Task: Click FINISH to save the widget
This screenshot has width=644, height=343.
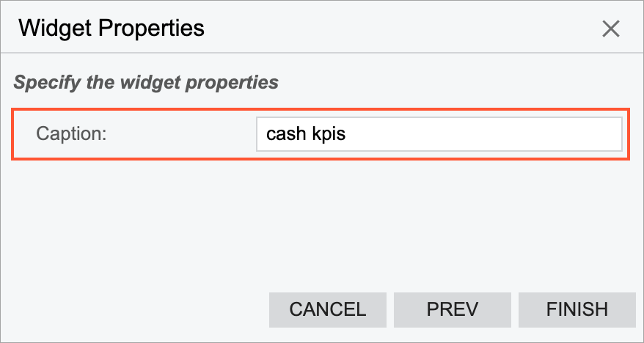Action: click(577, 309)
